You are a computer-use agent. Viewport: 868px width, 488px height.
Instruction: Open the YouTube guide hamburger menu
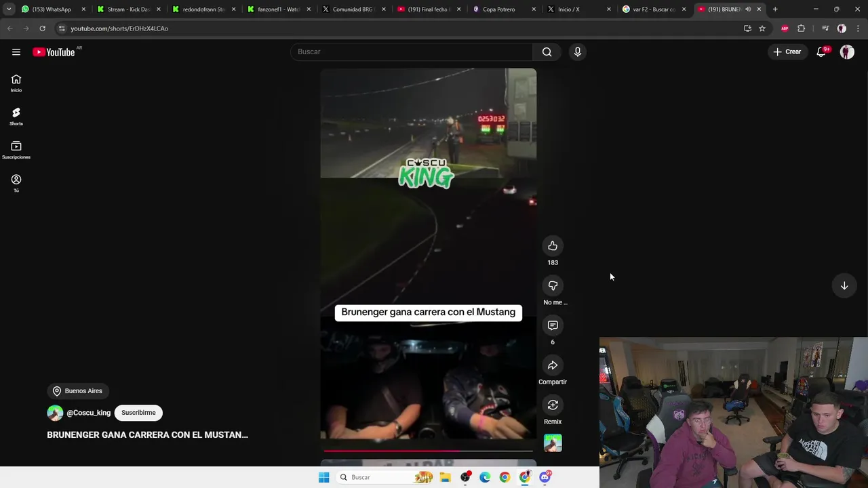pyautogui.click(x=16, y=52)
